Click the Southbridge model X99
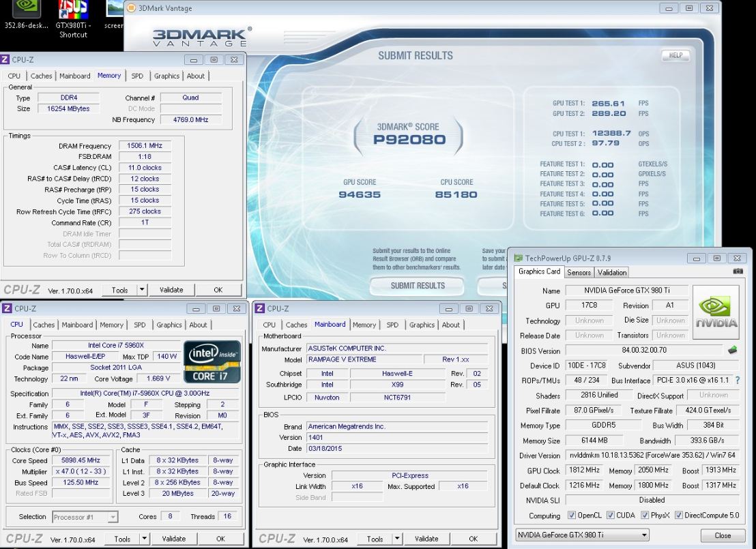The width and height of the screenshot is (756, 549). click(x=397, y=385)
